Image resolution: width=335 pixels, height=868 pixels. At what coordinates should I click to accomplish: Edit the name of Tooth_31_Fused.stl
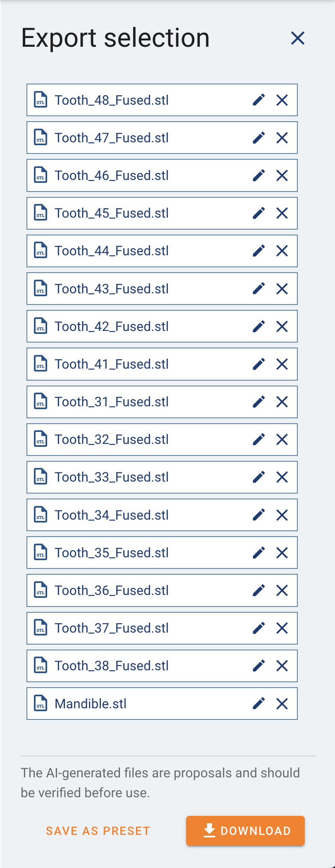click(x=259, y=402)
